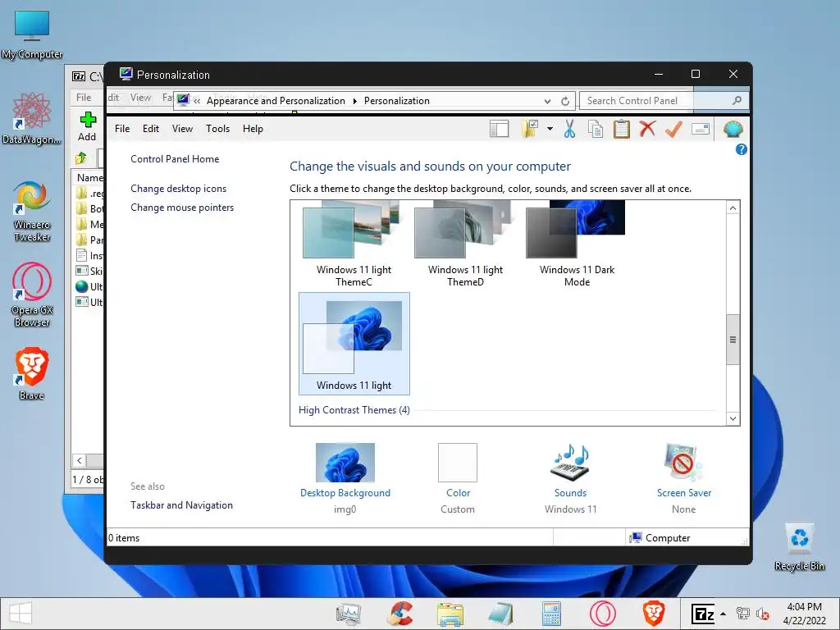This screenshot has width=840, height=630.
Task: Open Change desktop icons link
Action: pyautogui.click(x=178, y=189)
